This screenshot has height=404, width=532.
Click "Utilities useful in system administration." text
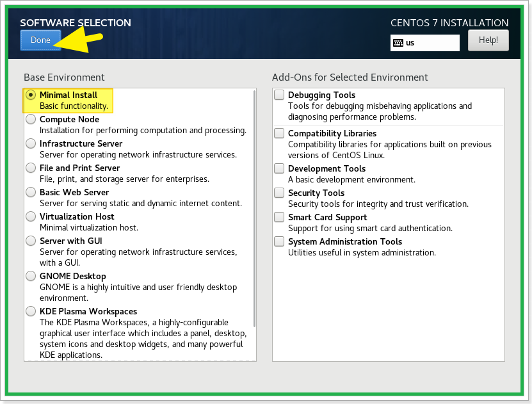coord(362,253)
